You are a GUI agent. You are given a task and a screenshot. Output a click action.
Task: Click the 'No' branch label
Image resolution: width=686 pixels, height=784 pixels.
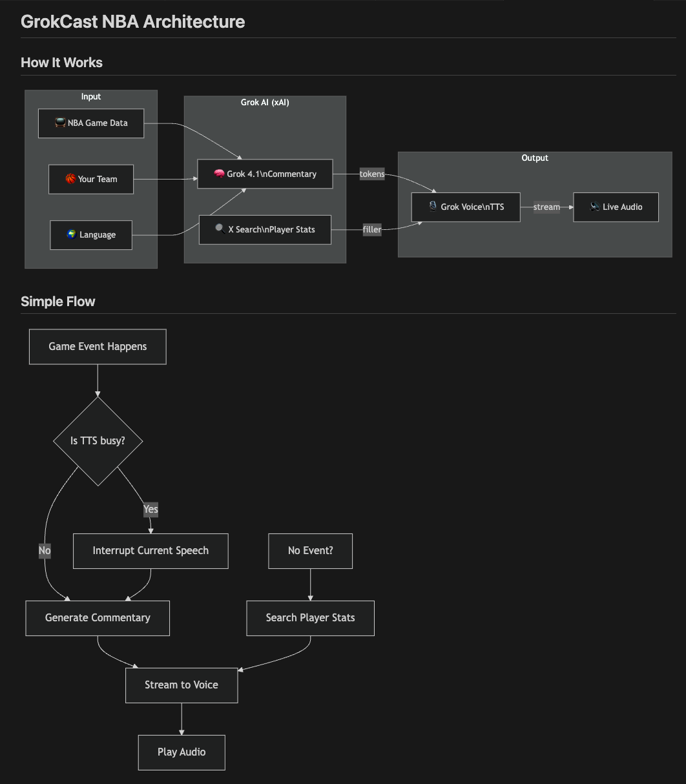[x=45, y=551]
